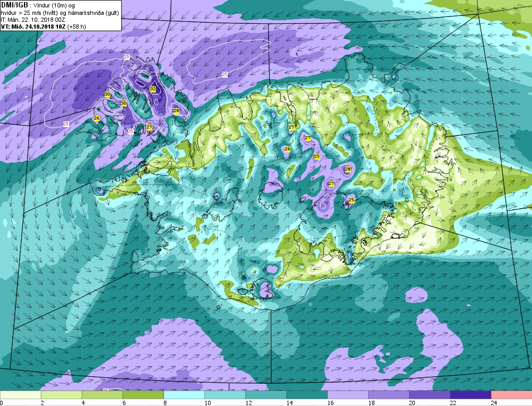Pick the lavender swatch between 16 and 18
The width and height of the screenshot is (532, 406).
pos(348,395)
